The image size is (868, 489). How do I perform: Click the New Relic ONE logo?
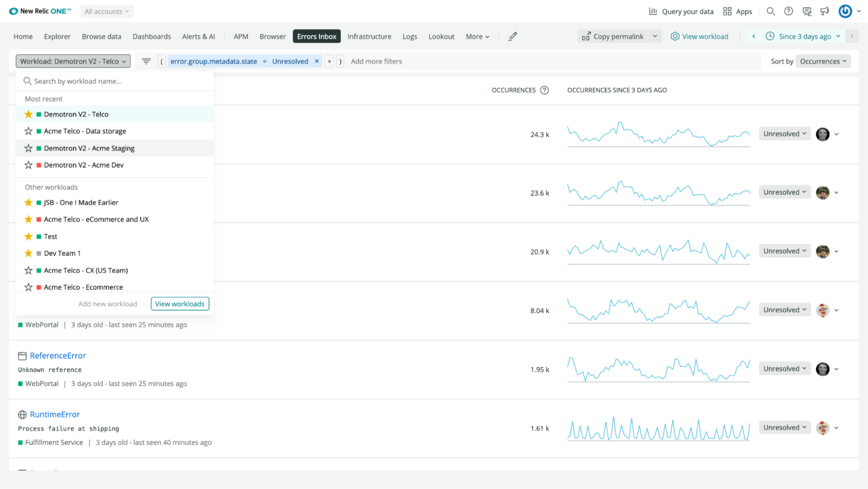tap(40, 11)
